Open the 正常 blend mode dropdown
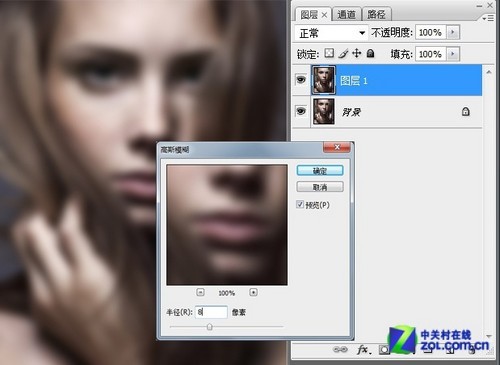 [332, 33]
